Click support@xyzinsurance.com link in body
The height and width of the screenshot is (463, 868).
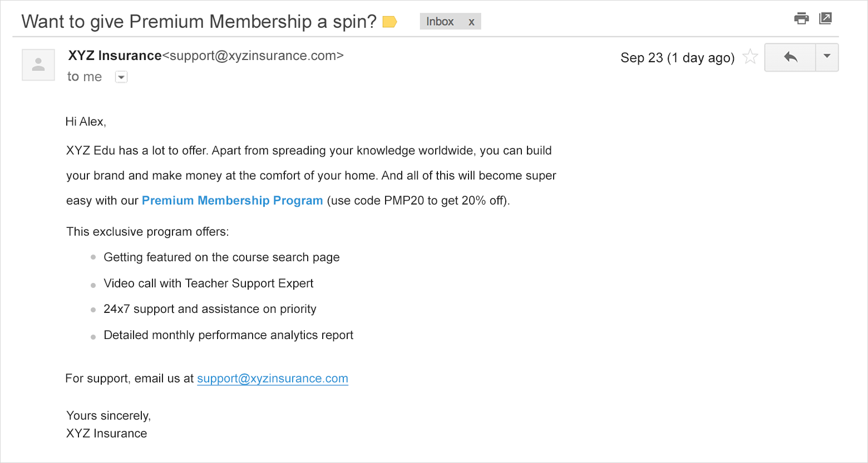point(272,379)
